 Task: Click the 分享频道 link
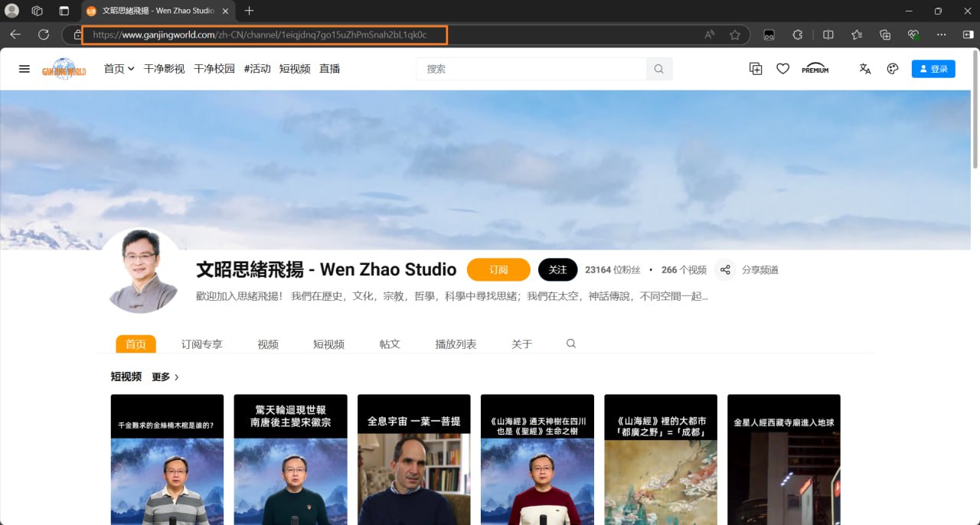tap(760, 270)
